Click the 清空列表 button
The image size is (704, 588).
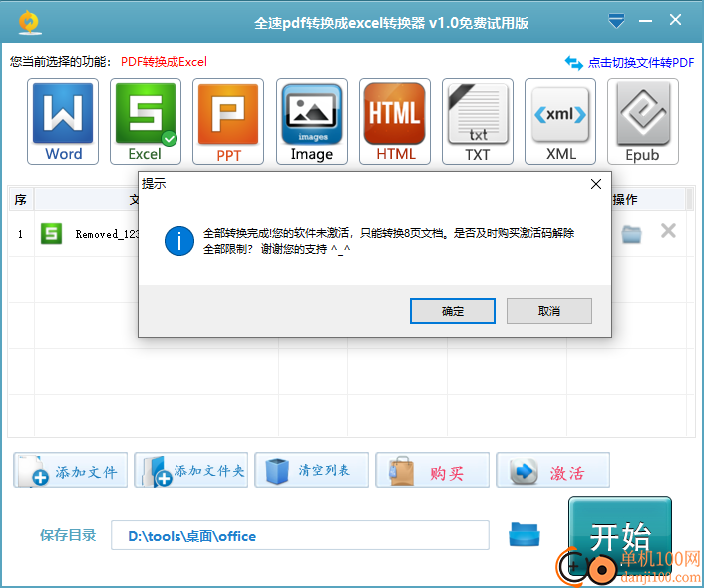pyautogui.click(x=311, y=470)
